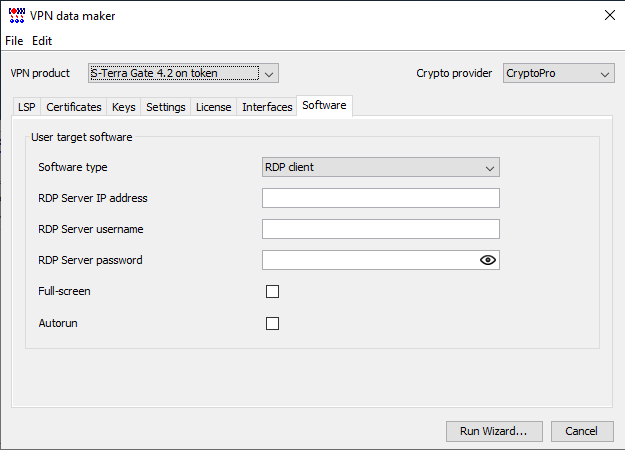This screenshot has width=625, height=450.
Task: Select the Settings tab
Action: point(165,107)
